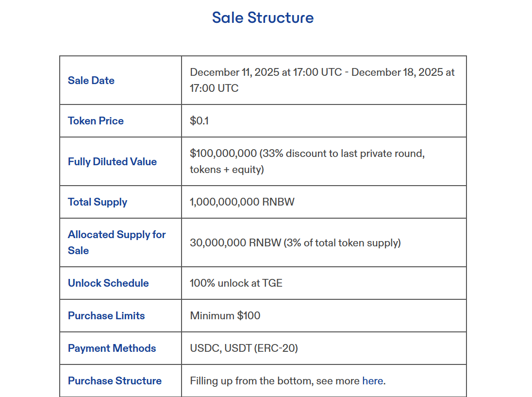Image resolution: width=532 pixels, height=397 pixels.
Task: Click the 'Minimum $100' text
Action: 225,316
